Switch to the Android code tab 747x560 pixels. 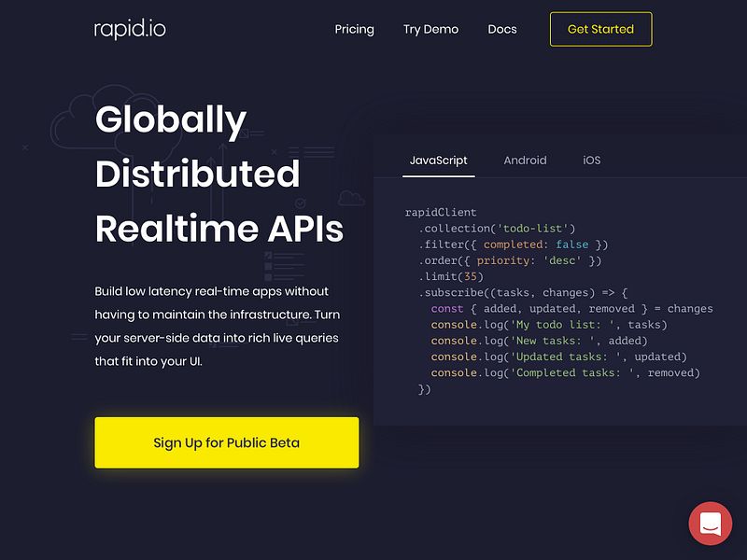click(526, 161)
